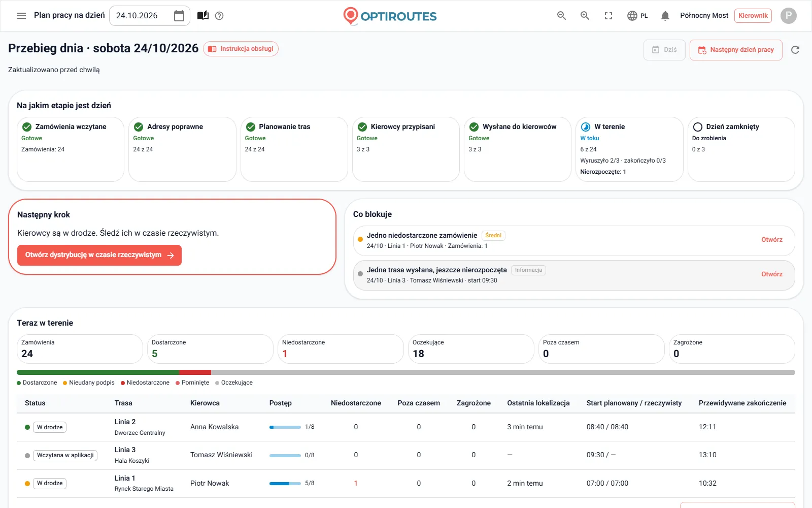Select the Adresy poprawne stage card
Screen dimensions: 812x508
coord(182,149)
